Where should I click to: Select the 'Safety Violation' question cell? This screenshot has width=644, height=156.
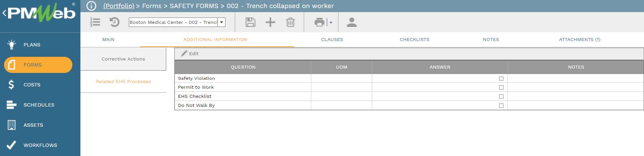point(243,78)
